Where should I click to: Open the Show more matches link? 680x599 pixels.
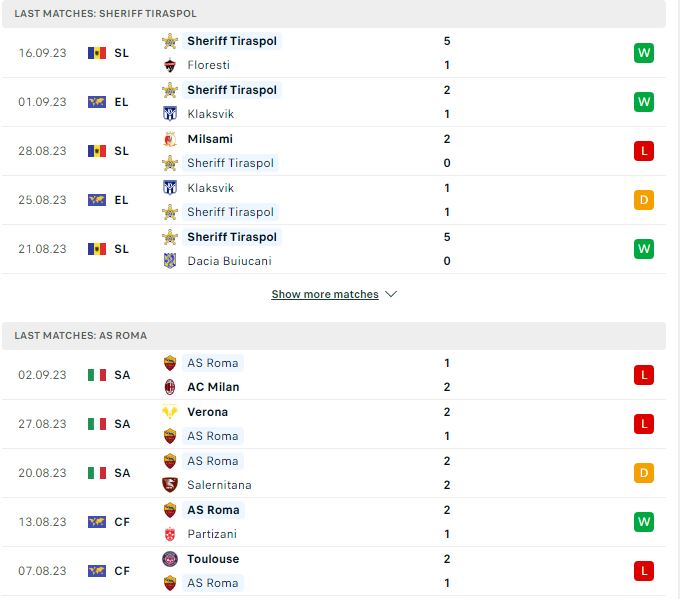coord(325,294)
